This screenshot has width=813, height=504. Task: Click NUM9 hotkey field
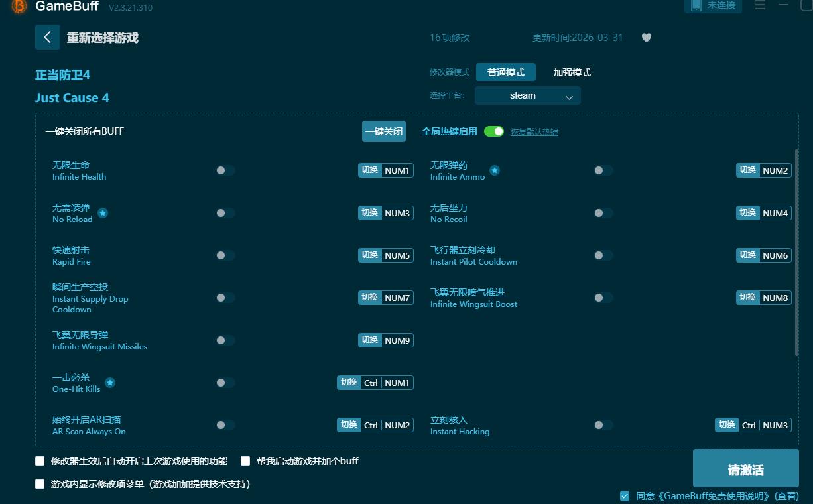click(398, 340)
